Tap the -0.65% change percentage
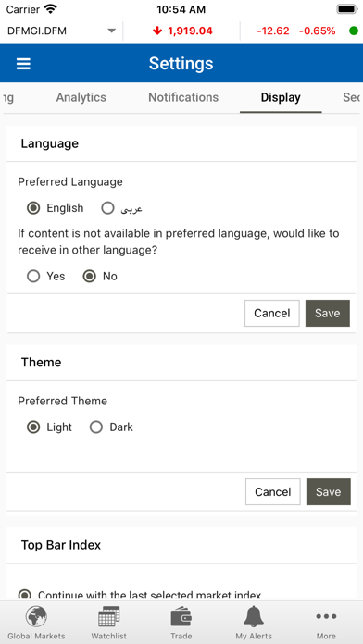 click(x=317, y=31)
